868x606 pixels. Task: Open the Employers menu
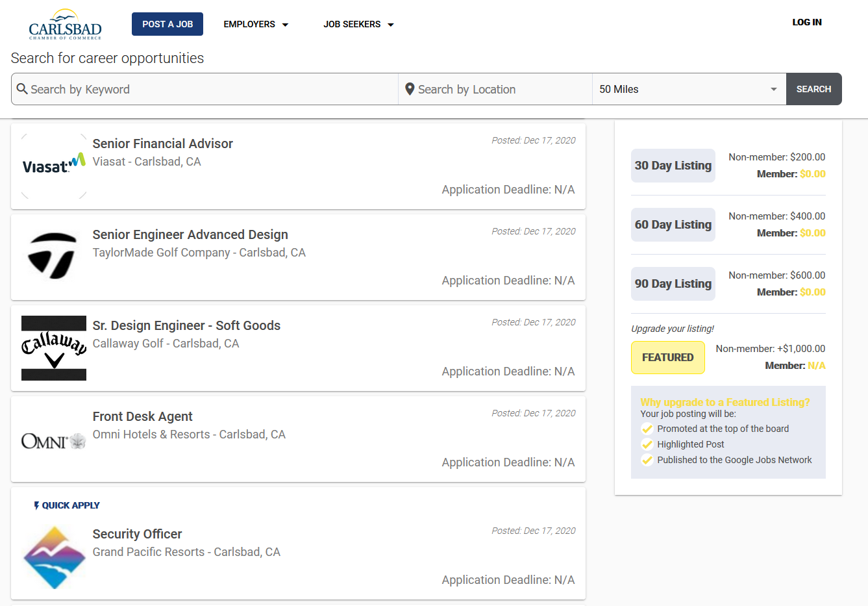pyautogui.click(x=256, y=24)
